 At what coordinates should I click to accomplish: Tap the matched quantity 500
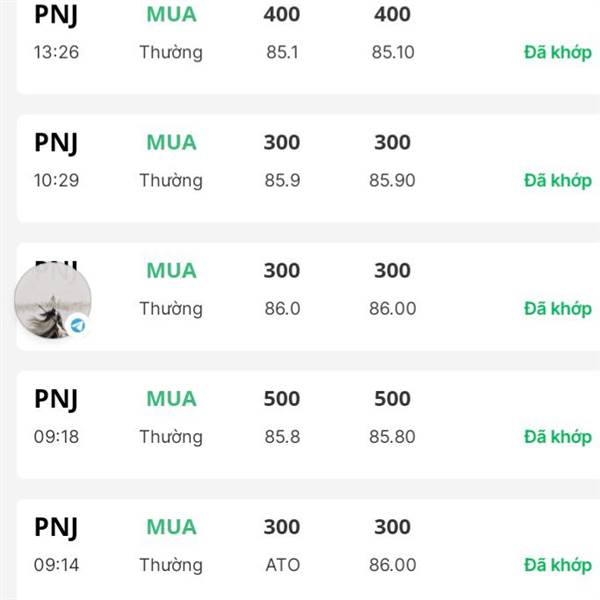[392, 399]
